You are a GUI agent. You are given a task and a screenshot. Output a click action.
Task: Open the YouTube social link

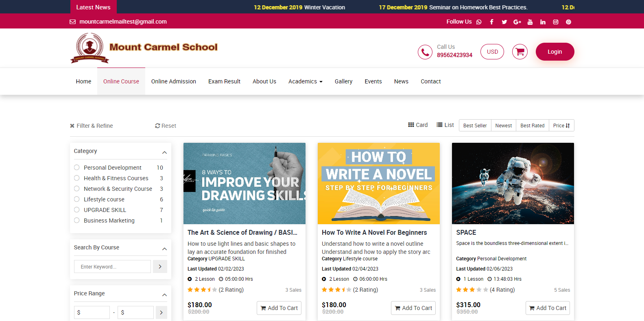pyautogui.click(x=530, y=22)
